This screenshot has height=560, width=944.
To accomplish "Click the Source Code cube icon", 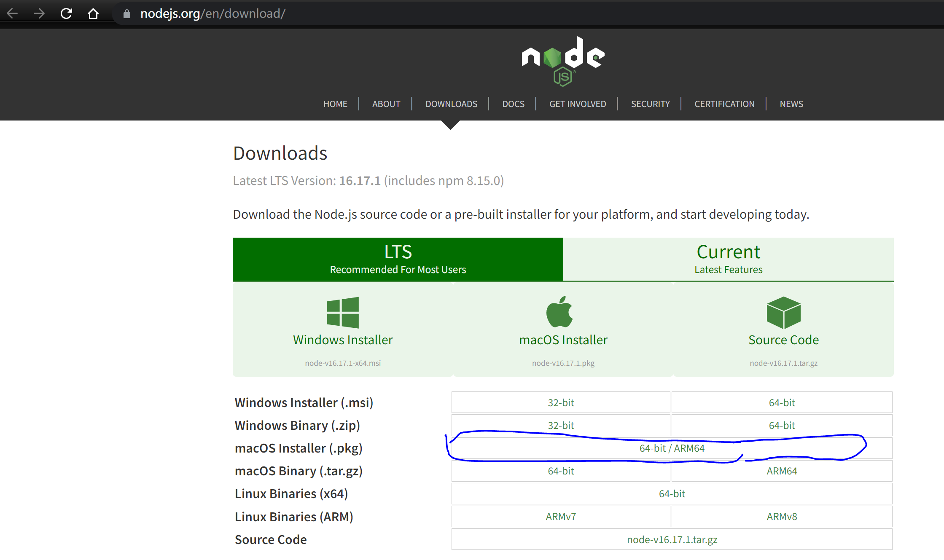I will [x=783, y=312].
